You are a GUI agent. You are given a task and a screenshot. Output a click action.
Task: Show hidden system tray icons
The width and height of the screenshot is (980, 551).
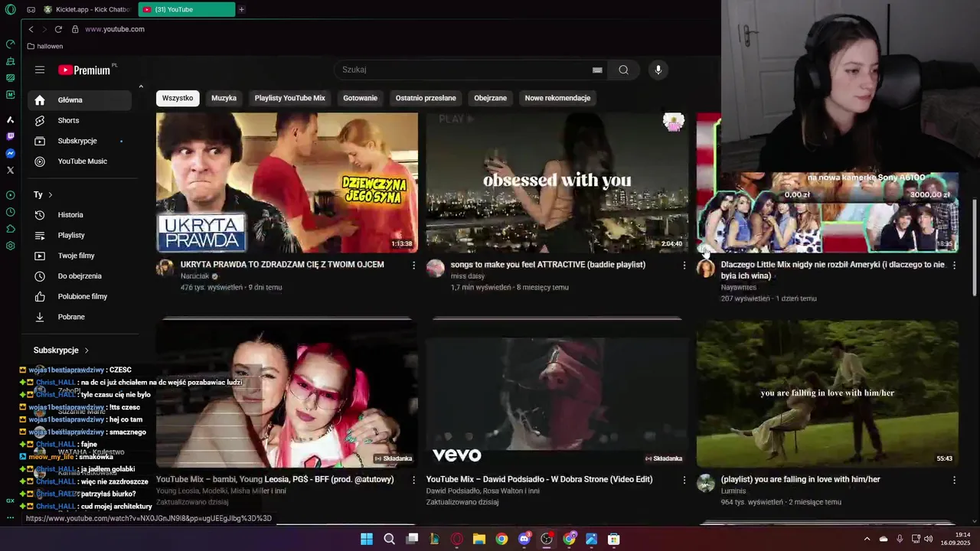[867, 539]
